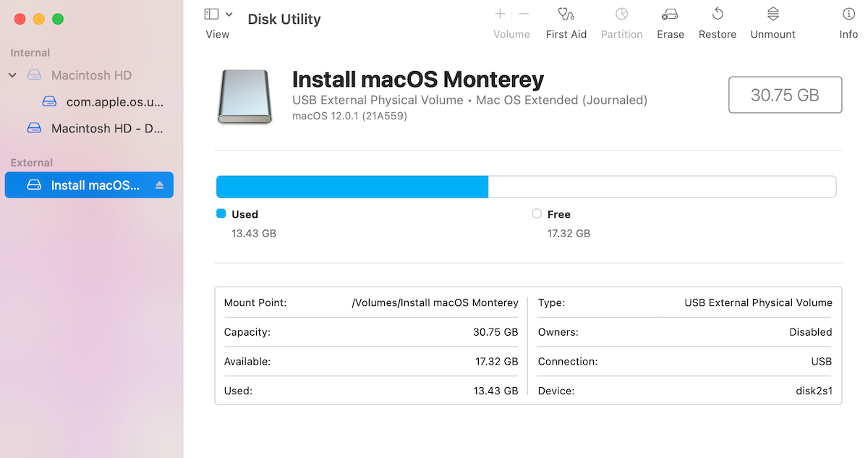Click the Macintosh HD drive icon
Image resolution: width=868 pixels, height=458 pixels.
35,75
